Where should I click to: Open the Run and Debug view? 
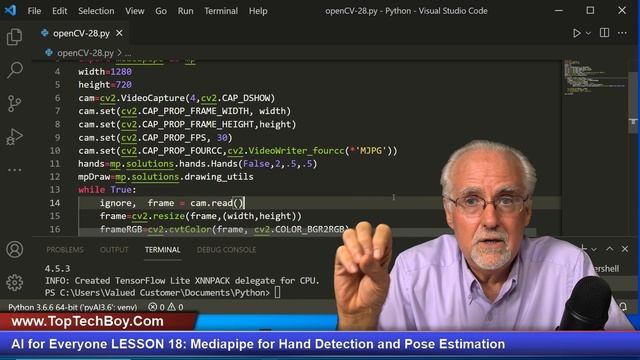[14, 137]
